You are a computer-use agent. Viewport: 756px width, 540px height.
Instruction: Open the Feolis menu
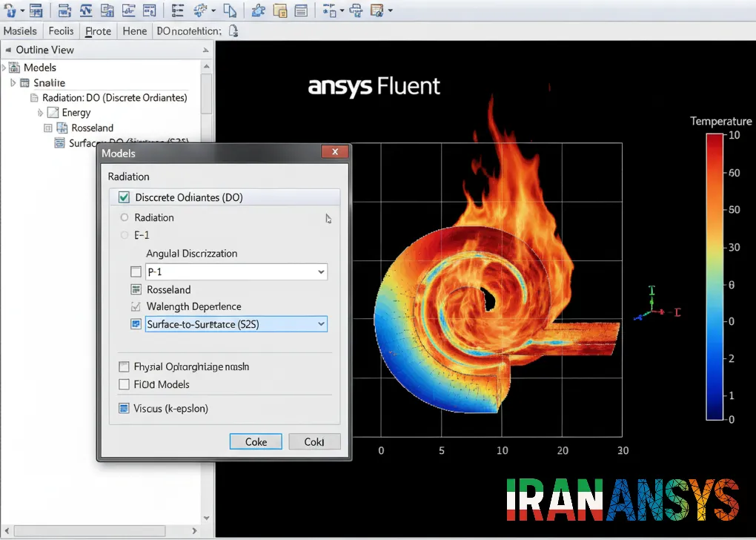[x=61, y=31]
